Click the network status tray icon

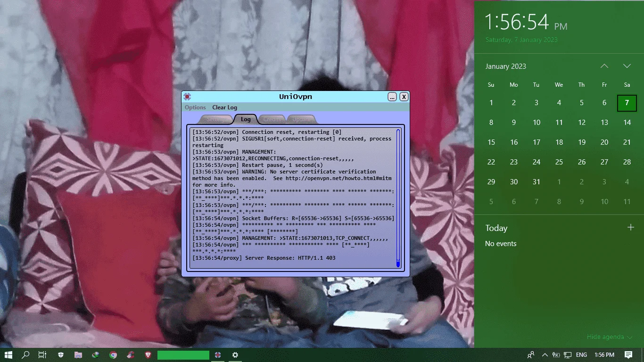click(568, 354)
